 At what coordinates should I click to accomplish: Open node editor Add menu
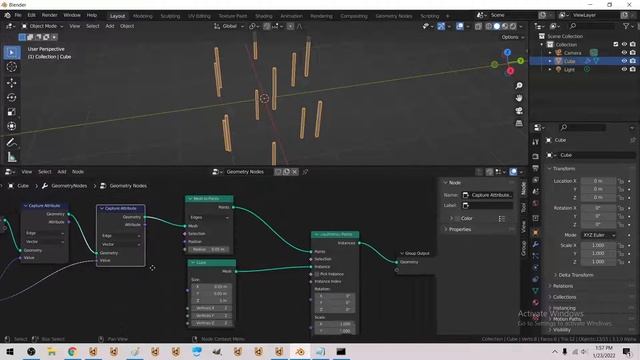pyautogui.click(x=62, y=172)
